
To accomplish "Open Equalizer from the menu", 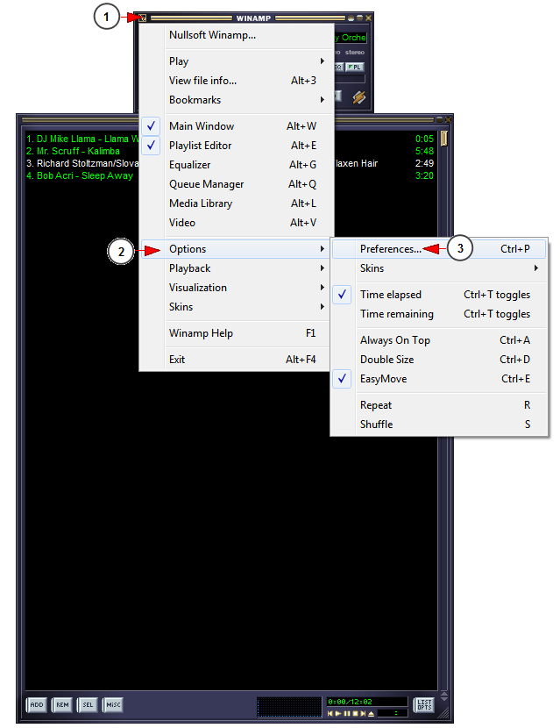I will [x=236, y=165].
